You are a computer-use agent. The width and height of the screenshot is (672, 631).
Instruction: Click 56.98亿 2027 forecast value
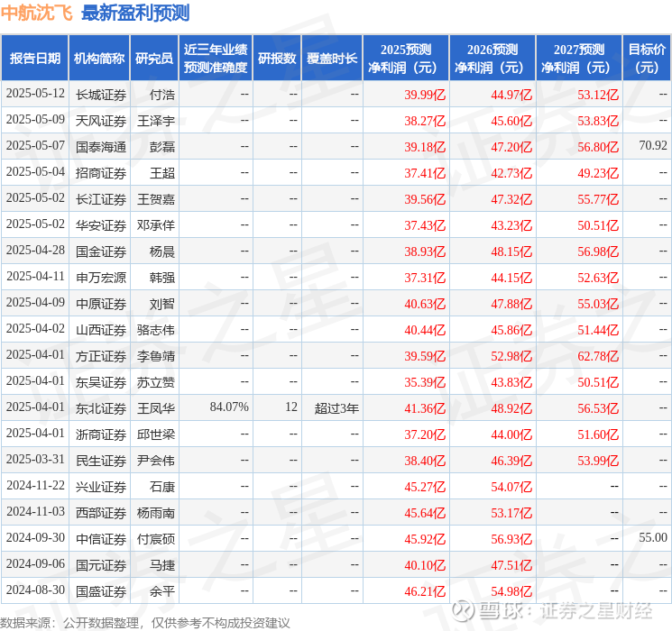pyautogui.click(x=597, y=251)
